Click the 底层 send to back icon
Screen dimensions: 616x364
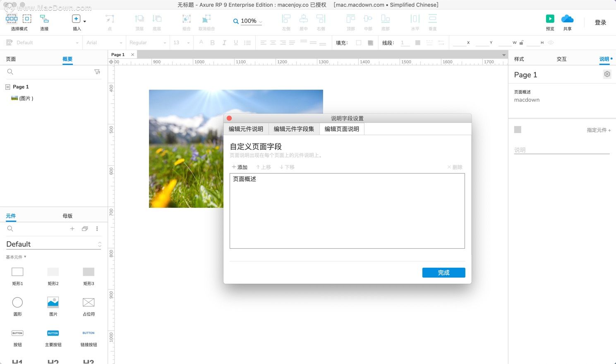point(157,19)
